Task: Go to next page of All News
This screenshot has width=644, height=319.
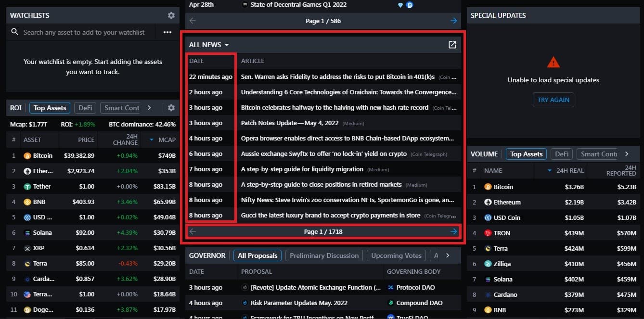Action: [x=453, y=231]
